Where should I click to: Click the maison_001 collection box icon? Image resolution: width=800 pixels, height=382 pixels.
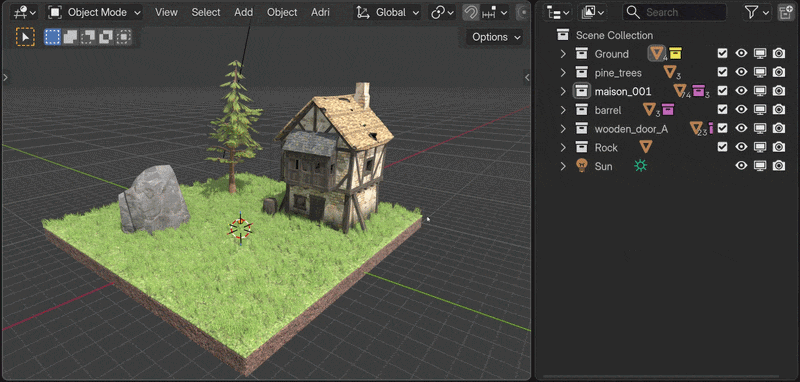pyautogui.click(x=582, y=91)
